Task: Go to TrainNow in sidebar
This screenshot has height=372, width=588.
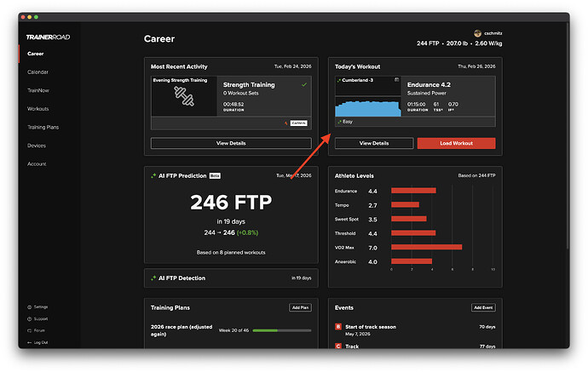Action: click(38, 90)
